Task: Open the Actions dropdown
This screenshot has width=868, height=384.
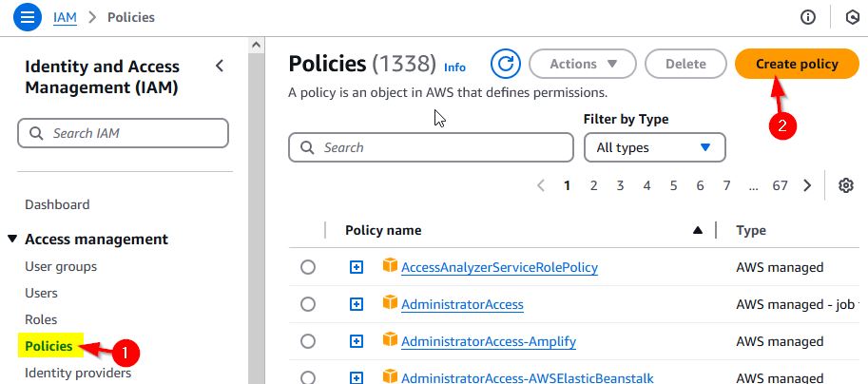Action: 582,65
